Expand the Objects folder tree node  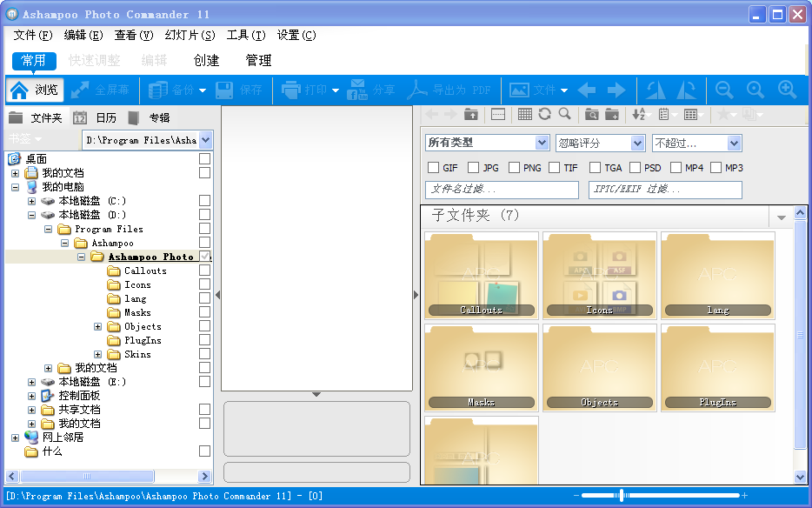point(98,327)
